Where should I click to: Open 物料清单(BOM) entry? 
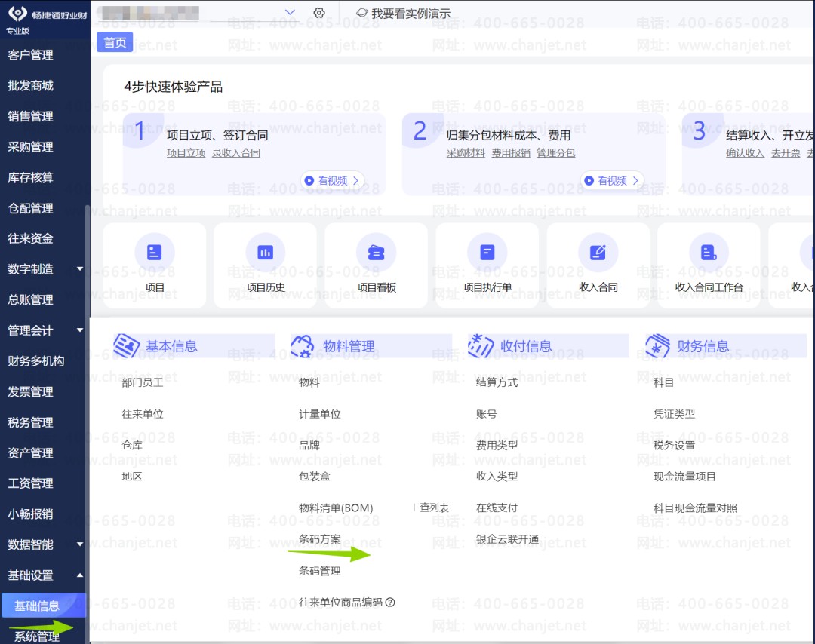[x=336, y=508]
